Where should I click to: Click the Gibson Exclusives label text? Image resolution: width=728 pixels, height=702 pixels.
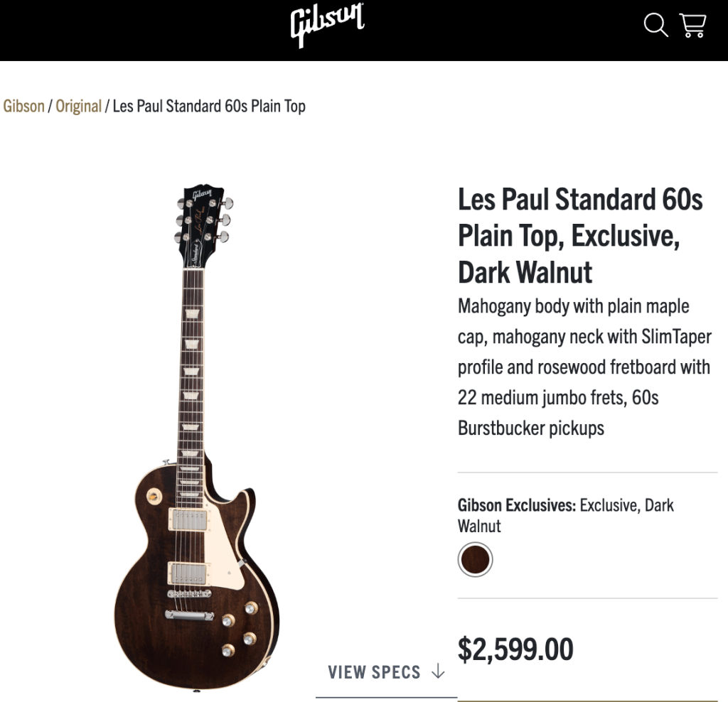click(x=516, y=506)
